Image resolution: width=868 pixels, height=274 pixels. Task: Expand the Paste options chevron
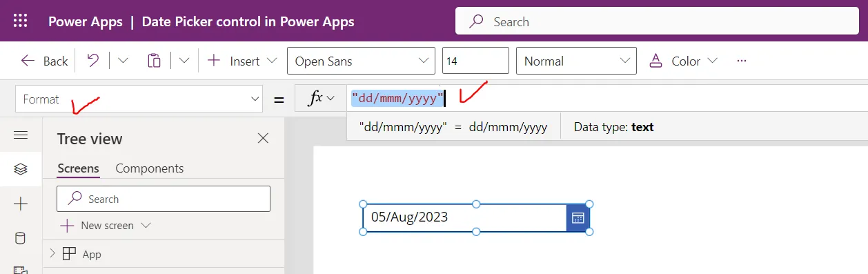[184, 61]
